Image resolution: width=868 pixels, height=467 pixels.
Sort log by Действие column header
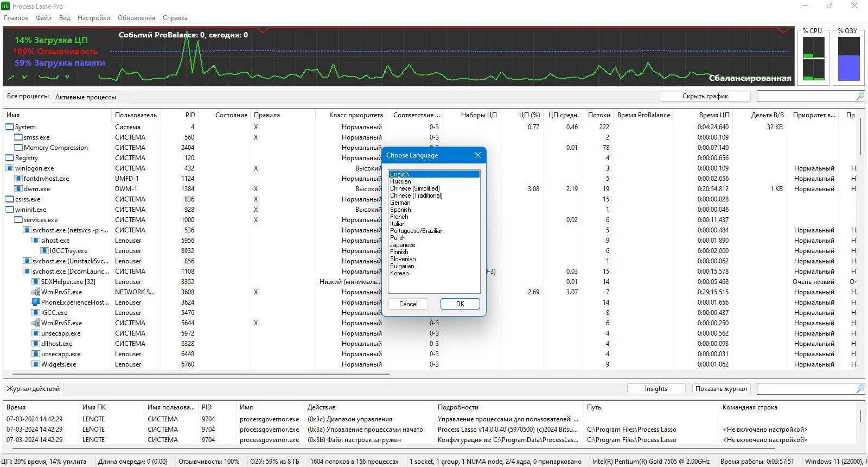(369, 407)
